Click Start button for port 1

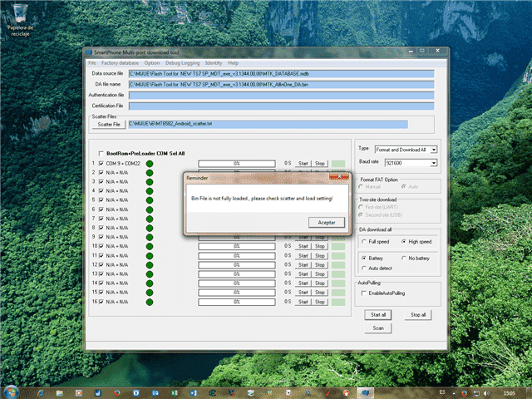point(303,164)
